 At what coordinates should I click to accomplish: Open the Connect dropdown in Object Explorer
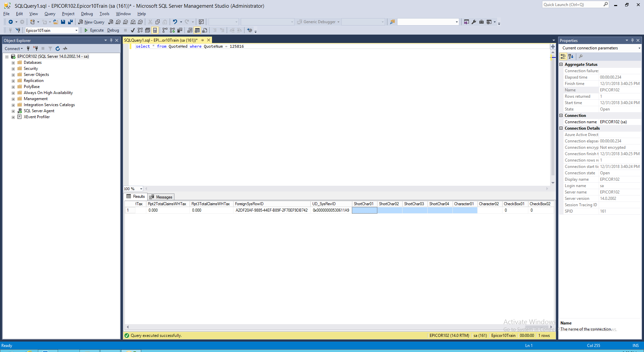14,48
